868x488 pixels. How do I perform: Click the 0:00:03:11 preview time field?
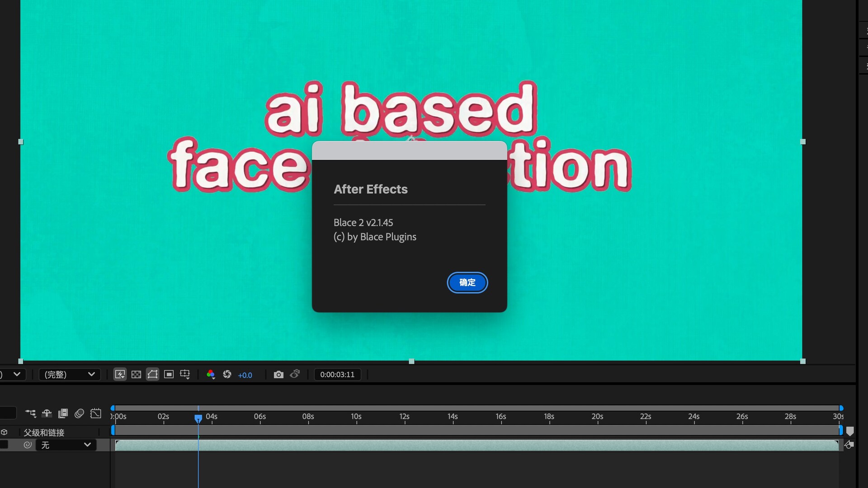[x=337, y=375]
